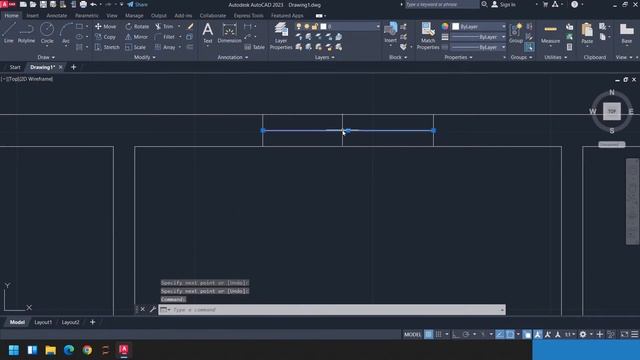Click the command line input field
Screen dimensions: 640x360
tap(332, 310)
